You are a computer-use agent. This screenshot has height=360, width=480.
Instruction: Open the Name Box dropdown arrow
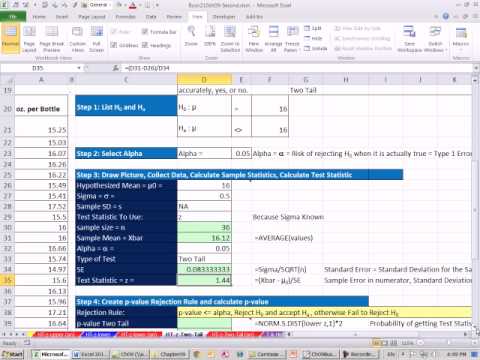click(79, 68)
